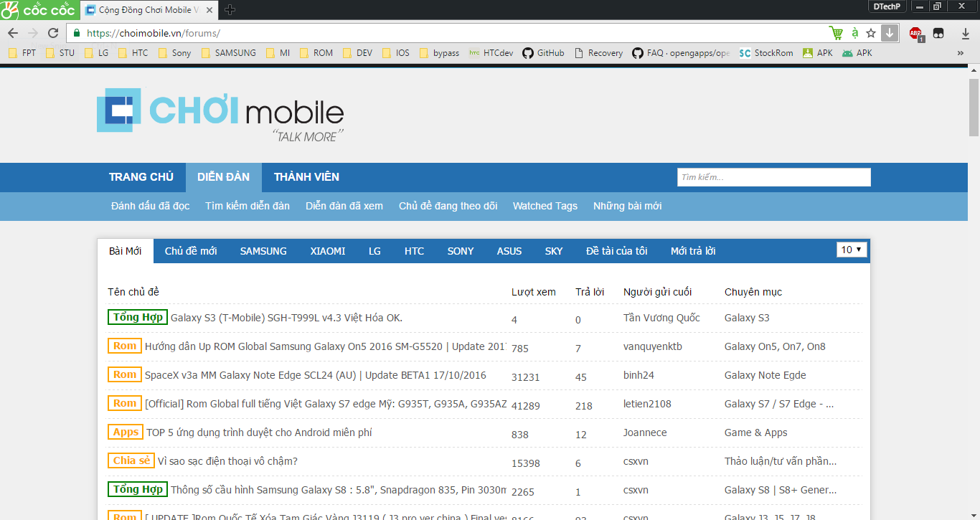
Task: Open the Mới trả lời tab
Action: [x=693, y=251]
